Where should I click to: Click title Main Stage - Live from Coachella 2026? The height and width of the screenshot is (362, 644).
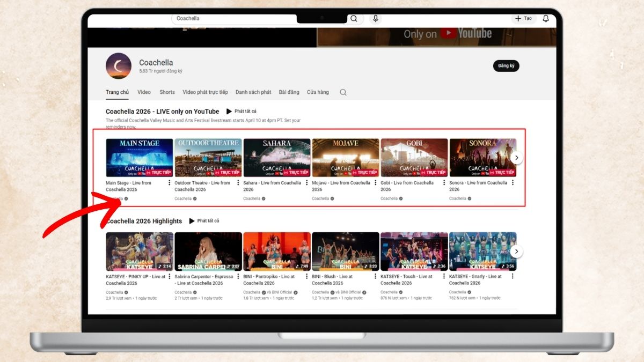click(x=129, y=186)
